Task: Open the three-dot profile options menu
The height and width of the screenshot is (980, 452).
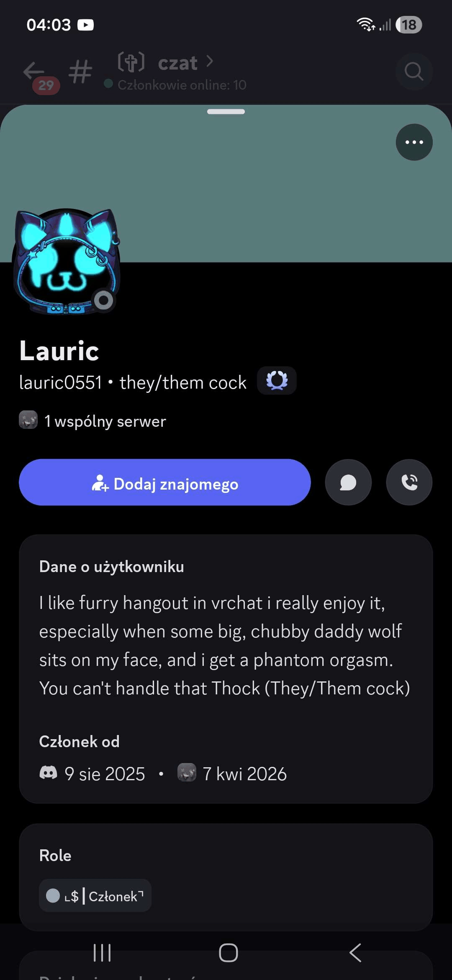Action: click(414, 142)
